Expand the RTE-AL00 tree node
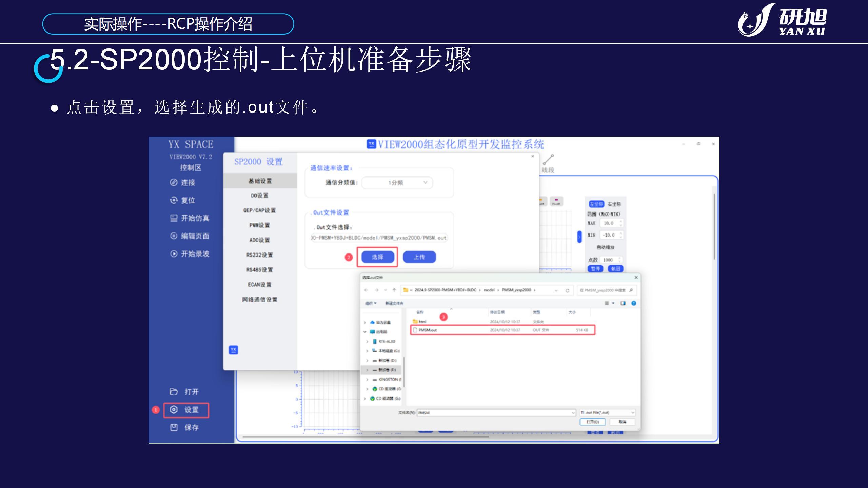The width and height of the screenshot is (868, 488). (367, 341)
